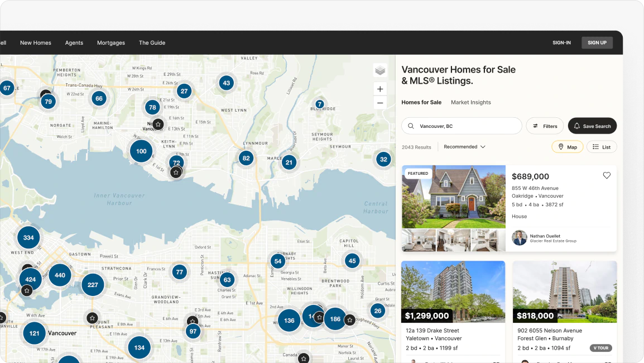Screen dimensions: 644x363
Task: View the first interior thumbnail of featured listing
Action: (x=419, y=240)
